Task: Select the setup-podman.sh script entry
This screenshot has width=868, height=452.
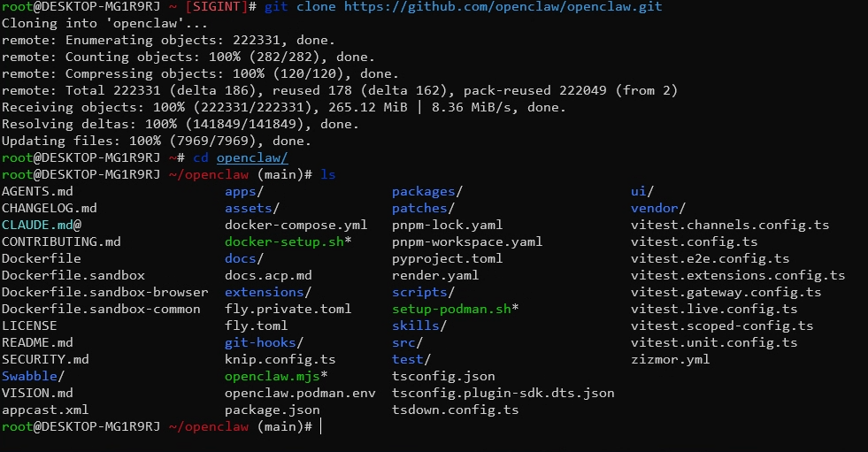Action: 455,309
